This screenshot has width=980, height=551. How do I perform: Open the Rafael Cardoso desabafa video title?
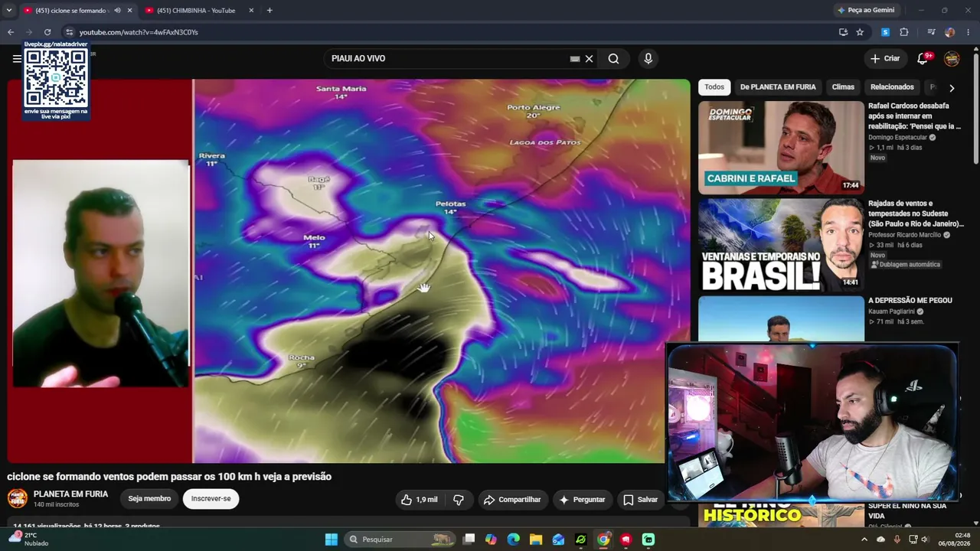coord(914,116)
